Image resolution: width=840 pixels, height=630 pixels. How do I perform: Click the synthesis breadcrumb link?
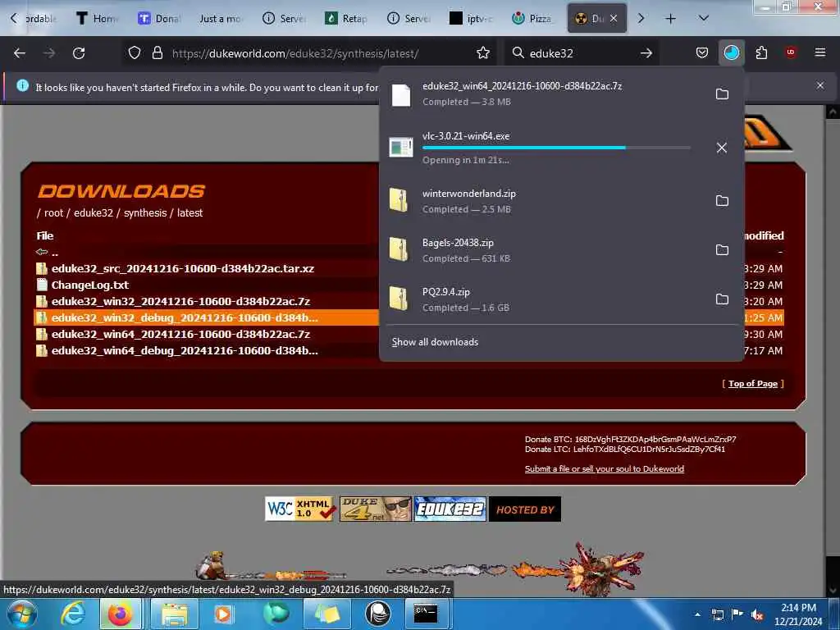(145, 213)
